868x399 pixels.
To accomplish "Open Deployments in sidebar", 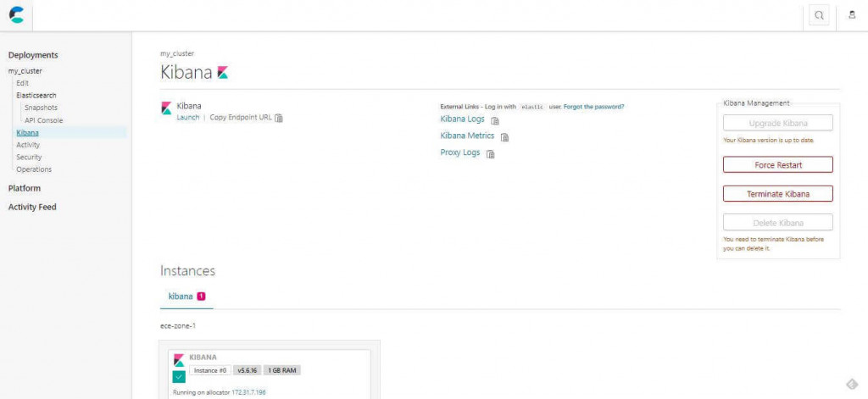I will pos(33,55).
